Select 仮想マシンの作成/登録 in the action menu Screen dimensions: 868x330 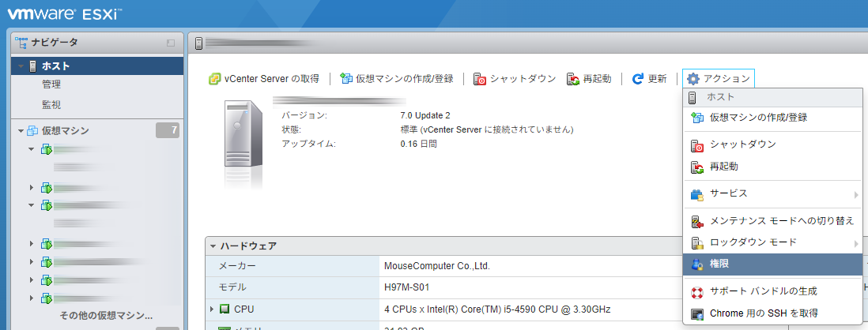point(773,117)
